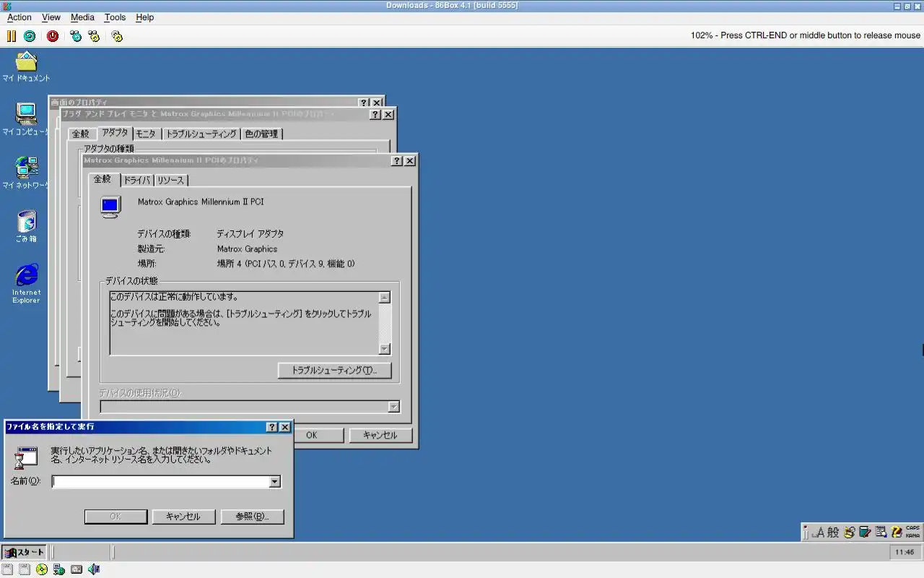This screenshot has width=924, height=578.
Task: Click the IME conversion mode '般' icon
Action: (833, 532)
